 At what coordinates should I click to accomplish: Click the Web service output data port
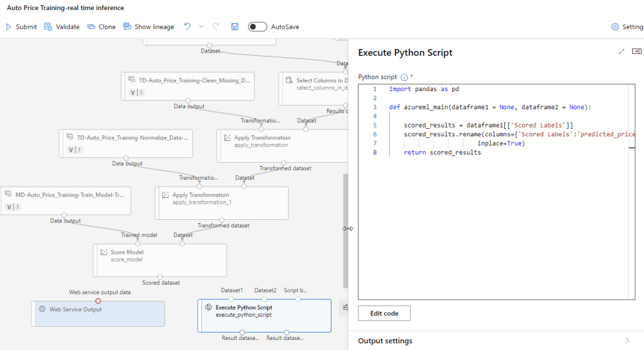tap(98, 300)
